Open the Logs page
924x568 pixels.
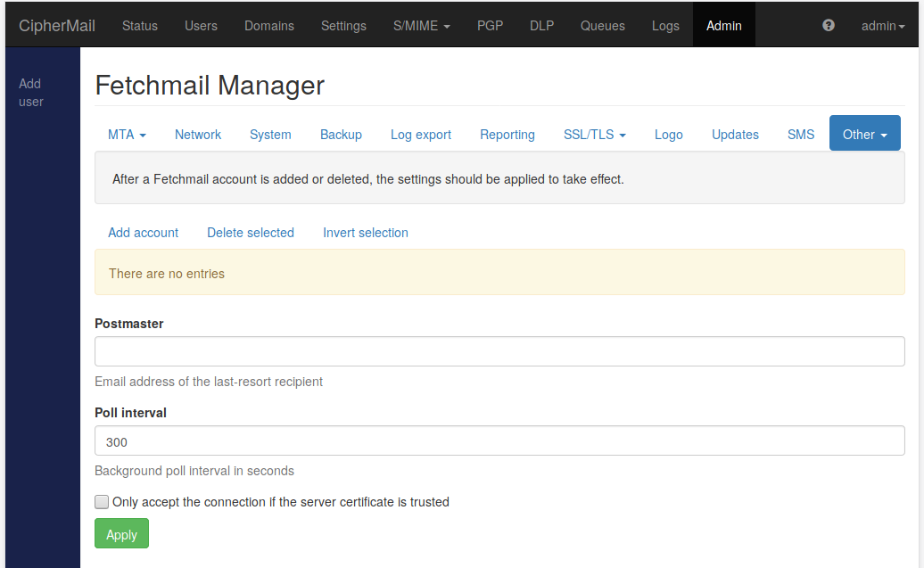[x=665, y=25]
